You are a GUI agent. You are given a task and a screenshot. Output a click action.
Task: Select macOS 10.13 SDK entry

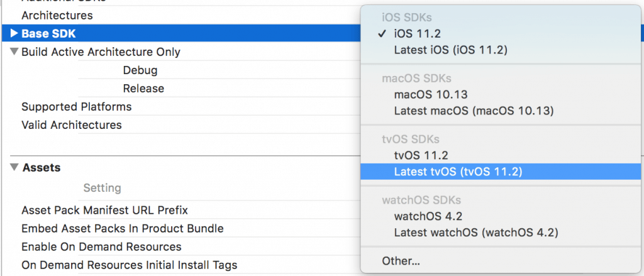[x=430, y=95]
